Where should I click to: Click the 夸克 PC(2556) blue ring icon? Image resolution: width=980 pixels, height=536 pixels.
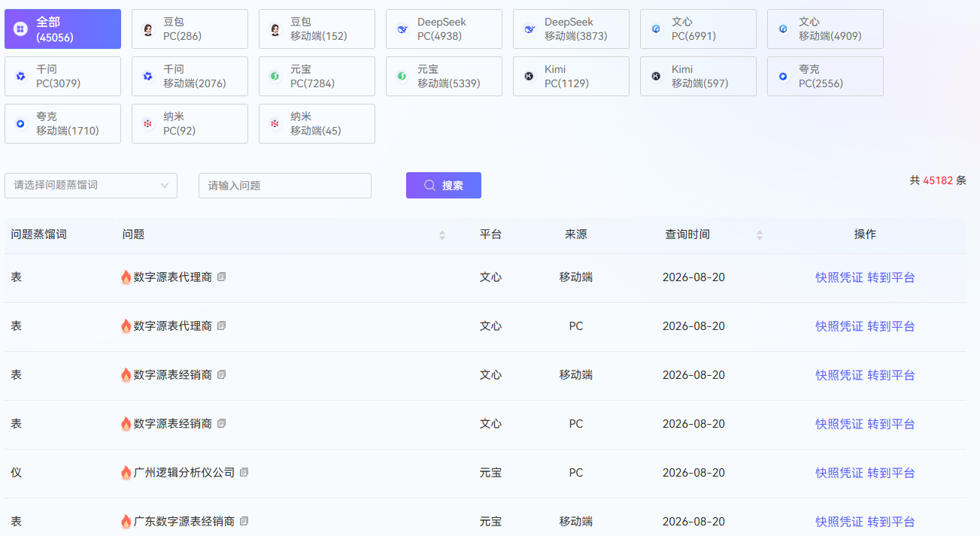[x=784, y=76]
